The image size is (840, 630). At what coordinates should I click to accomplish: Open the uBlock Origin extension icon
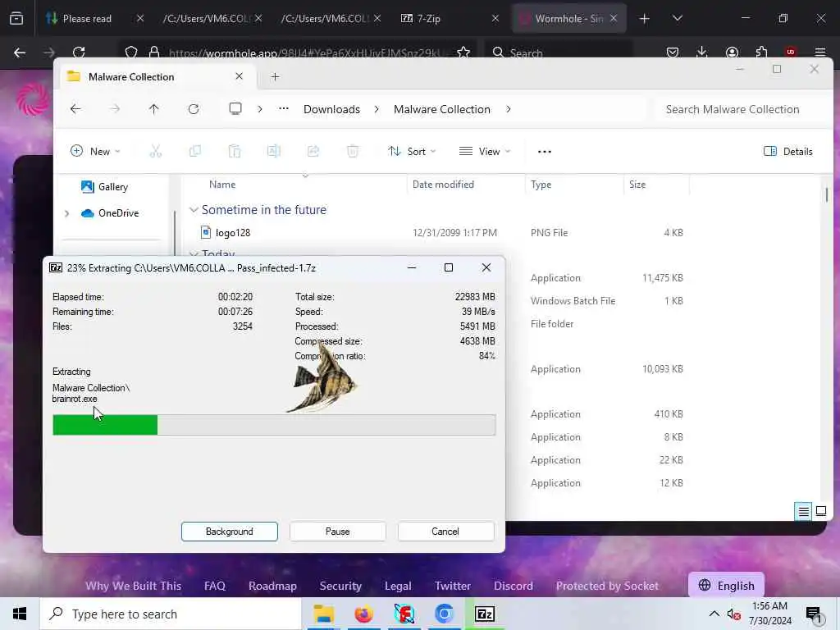790,52
